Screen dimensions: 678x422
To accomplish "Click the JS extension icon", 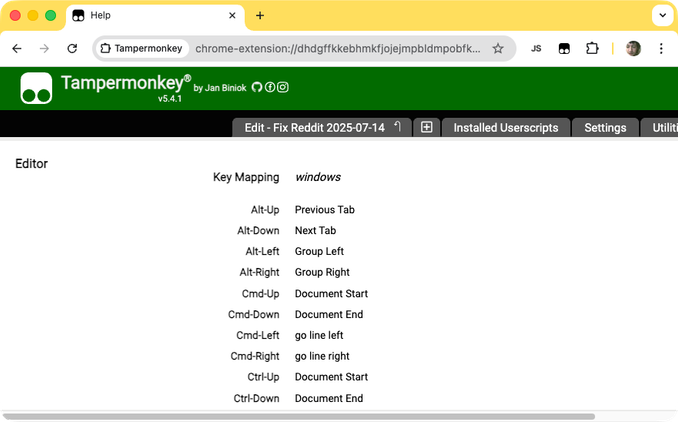I will click(x=536, y=48).
